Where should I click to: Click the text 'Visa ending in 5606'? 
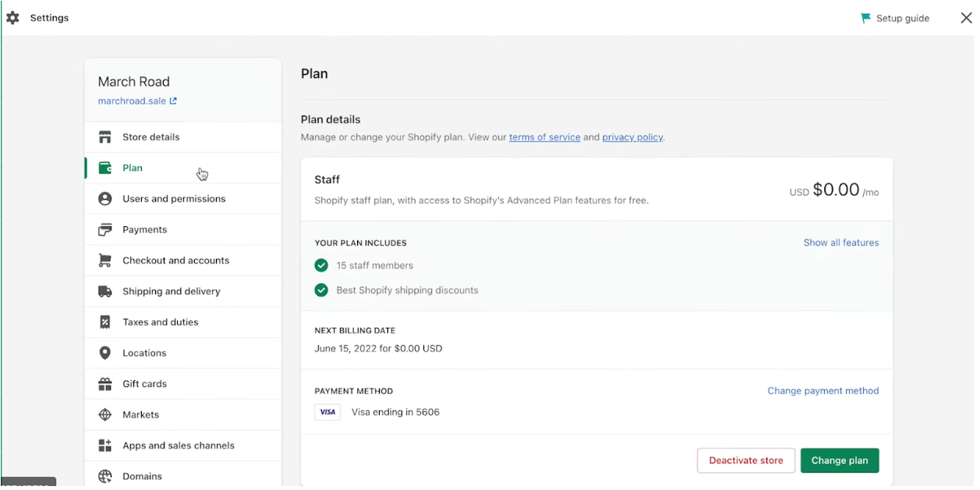pos(395,412)
